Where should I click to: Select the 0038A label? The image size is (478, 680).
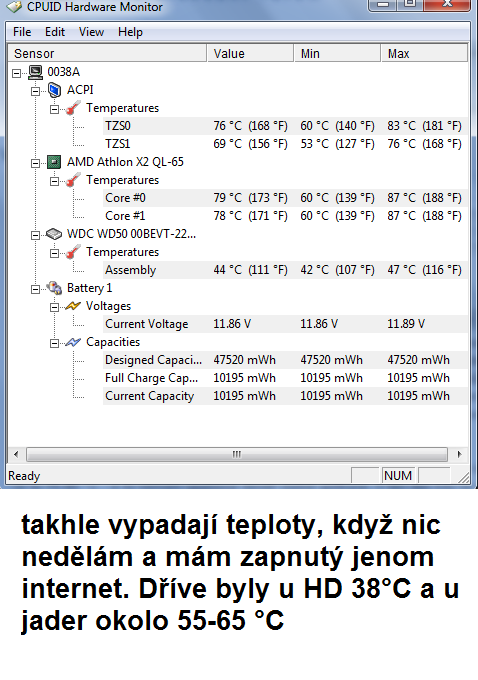pos(63,72)
